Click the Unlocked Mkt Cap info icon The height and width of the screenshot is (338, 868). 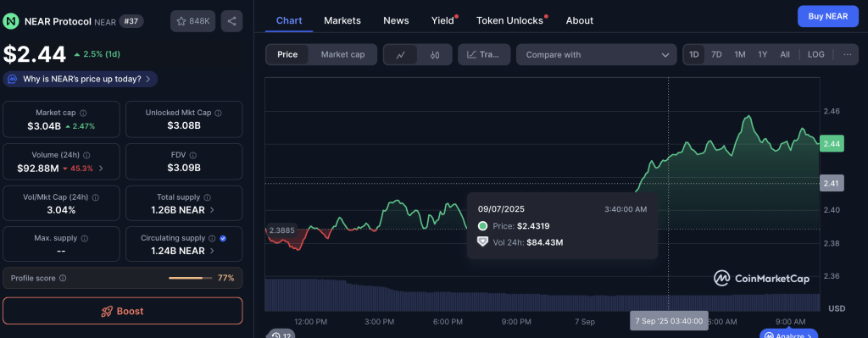[218, 113]
